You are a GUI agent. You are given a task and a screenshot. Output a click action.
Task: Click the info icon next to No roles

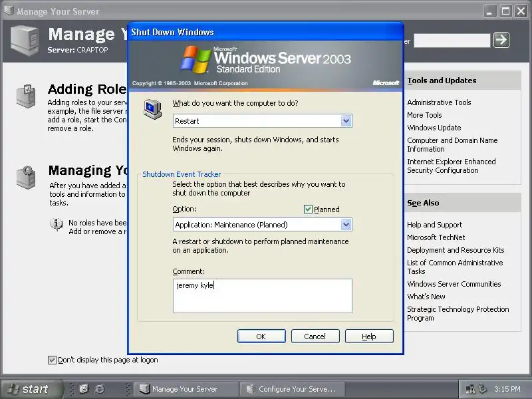point(57,224)
